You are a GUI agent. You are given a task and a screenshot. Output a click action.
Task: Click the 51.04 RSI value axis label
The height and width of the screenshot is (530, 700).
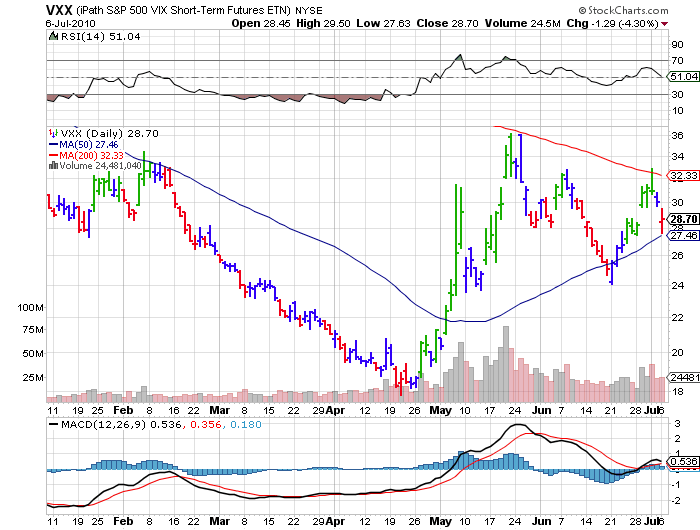(x=683, y=76)
